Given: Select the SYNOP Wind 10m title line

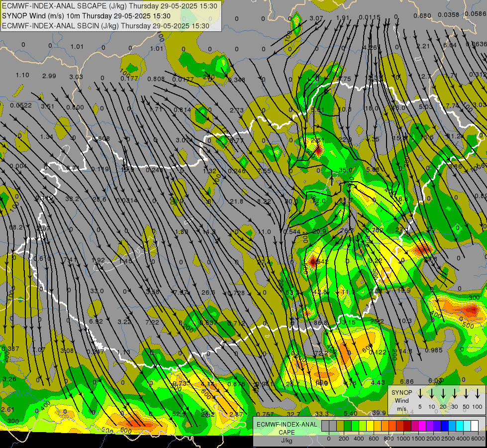Looking at the screenshot, I should click(87, 16).
